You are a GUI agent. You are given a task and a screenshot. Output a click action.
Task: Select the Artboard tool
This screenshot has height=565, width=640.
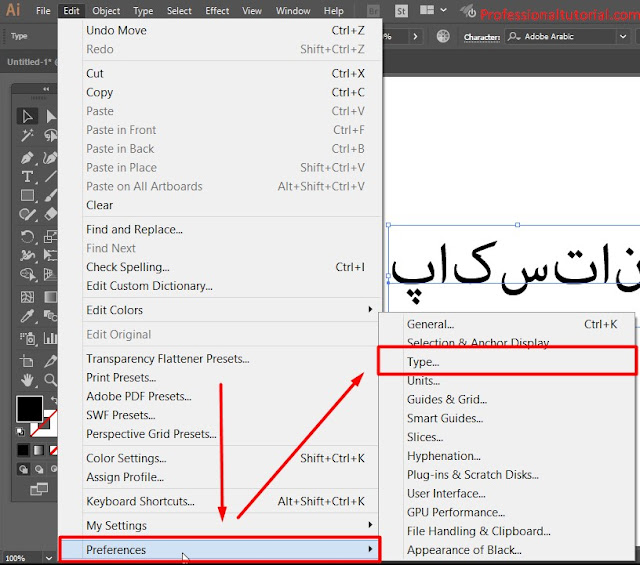[x=27, y=361]
